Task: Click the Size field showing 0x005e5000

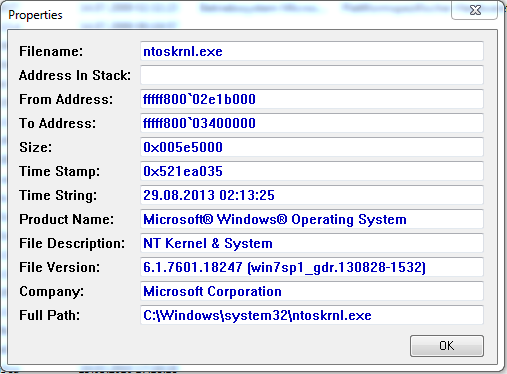Action: (x=312, y=147)
